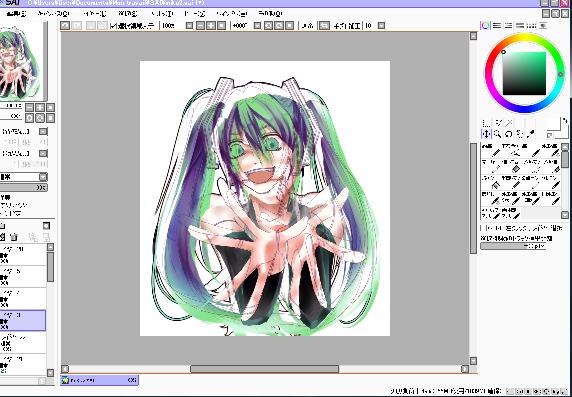This screenshot has height=397, width=572.
Task: Toggle the HSV slider panel icon
Action: click(x=509, y=26)
